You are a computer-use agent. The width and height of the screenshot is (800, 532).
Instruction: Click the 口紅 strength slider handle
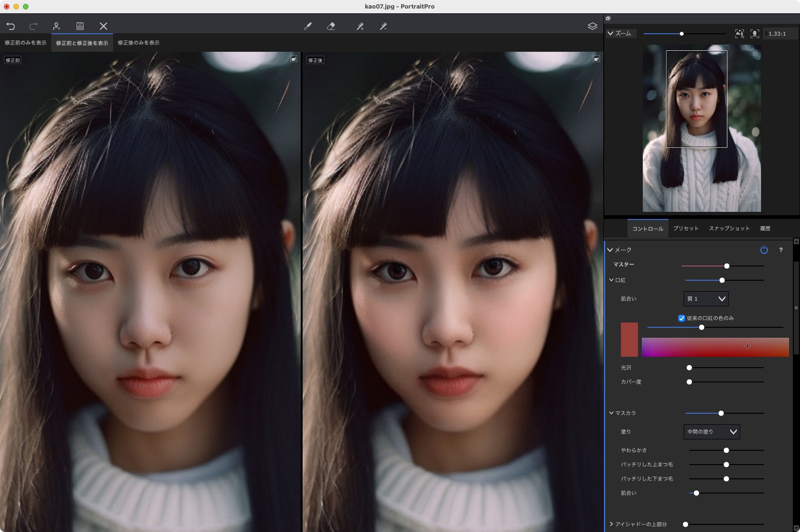722,280
